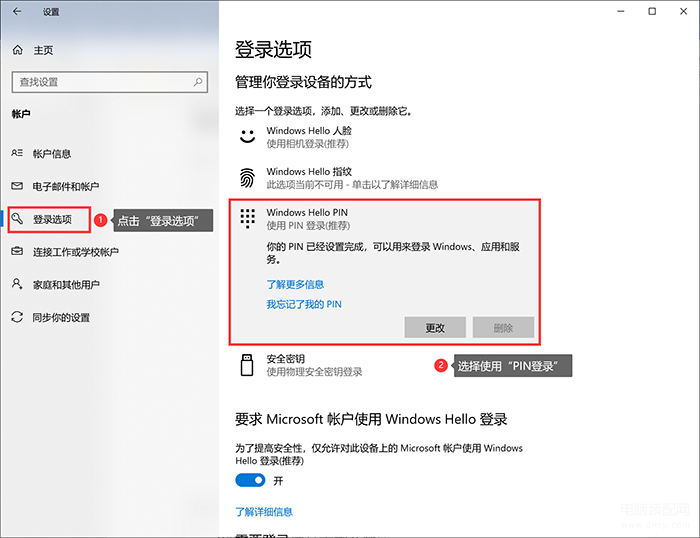The width and height of the screenshot is (700, 538).
Task: Select the 帐户信息 person-card icon
Action: point(17,153)
